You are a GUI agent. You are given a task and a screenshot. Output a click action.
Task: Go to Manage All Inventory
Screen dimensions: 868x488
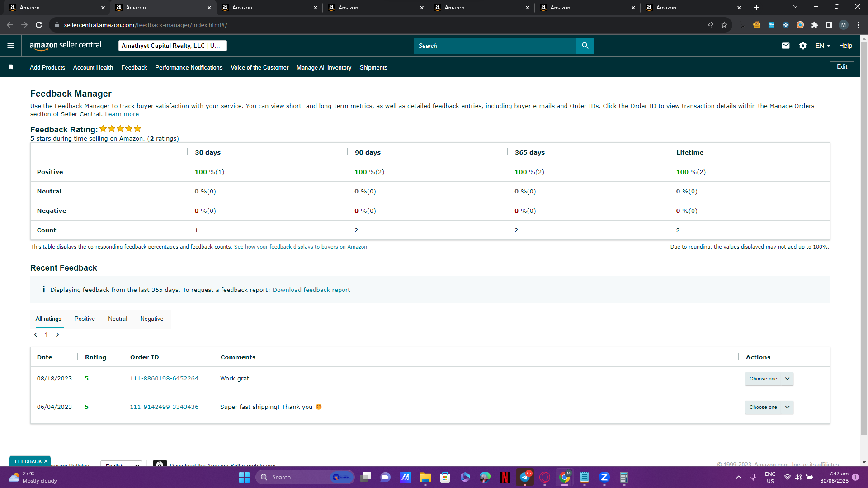point(324,67)
